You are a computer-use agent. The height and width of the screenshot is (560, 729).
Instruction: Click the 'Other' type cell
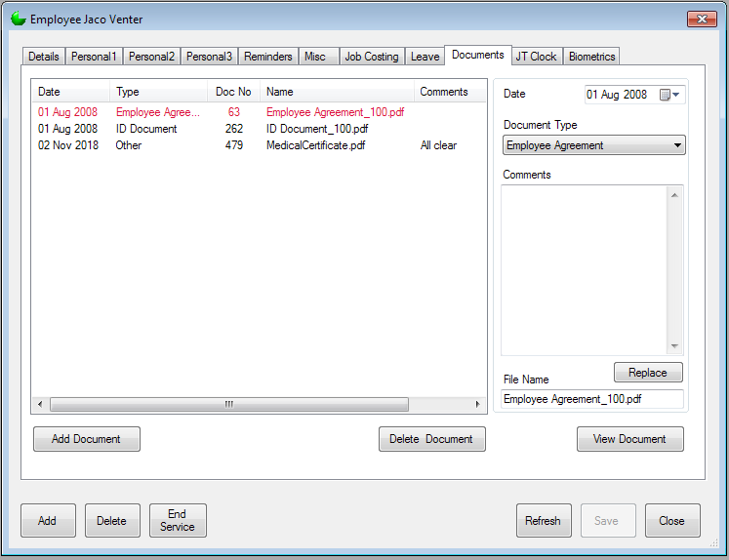[128, 145]
